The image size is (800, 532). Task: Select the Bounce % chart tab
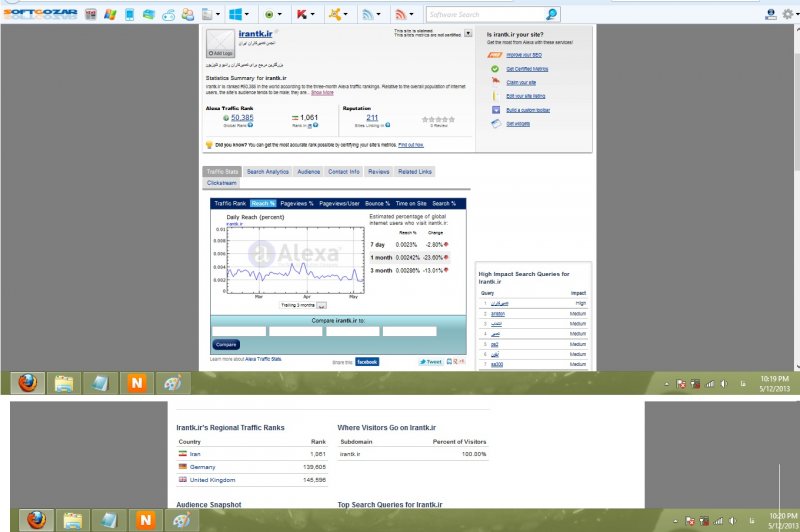(x=377, y=204)
